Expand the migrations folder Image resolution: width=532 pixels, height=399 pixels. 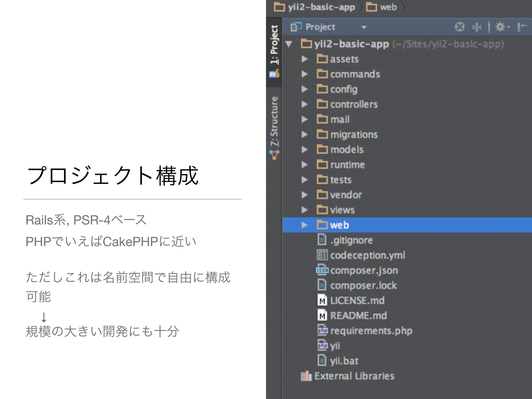click(x=304, y=135)
